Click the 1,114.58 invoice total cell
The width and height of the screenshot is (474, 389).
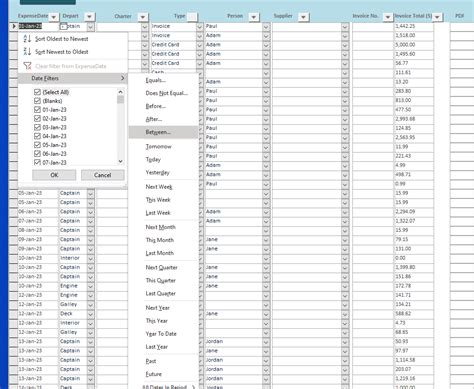point(414,360)
